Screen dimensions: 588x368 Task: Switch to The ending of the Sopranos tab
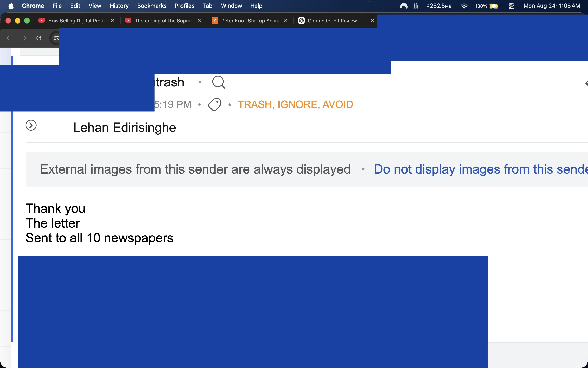[x=163, y=21]
